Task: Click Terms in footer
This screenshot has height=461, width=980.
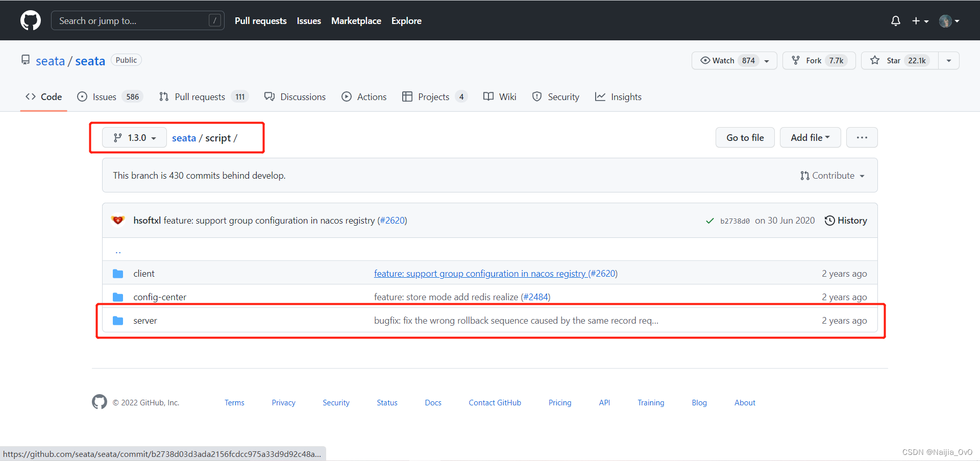Action: 234,402
